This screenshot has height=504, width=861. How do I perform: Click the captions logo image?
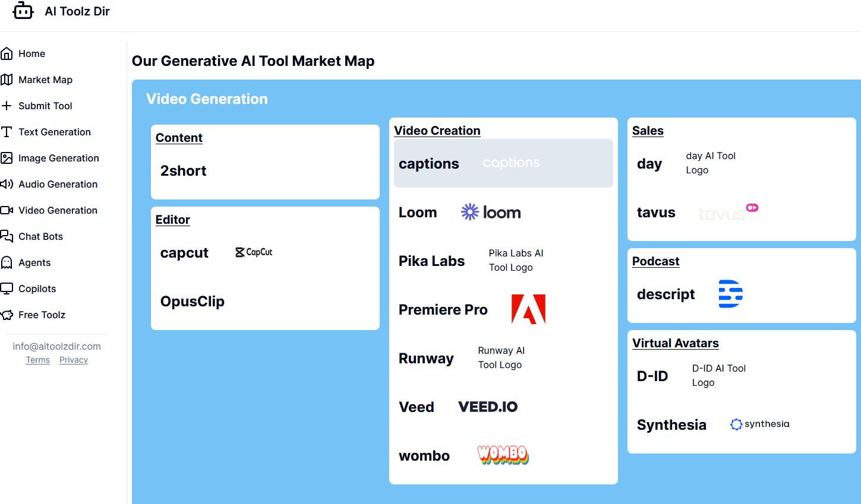tap(512, 163)
